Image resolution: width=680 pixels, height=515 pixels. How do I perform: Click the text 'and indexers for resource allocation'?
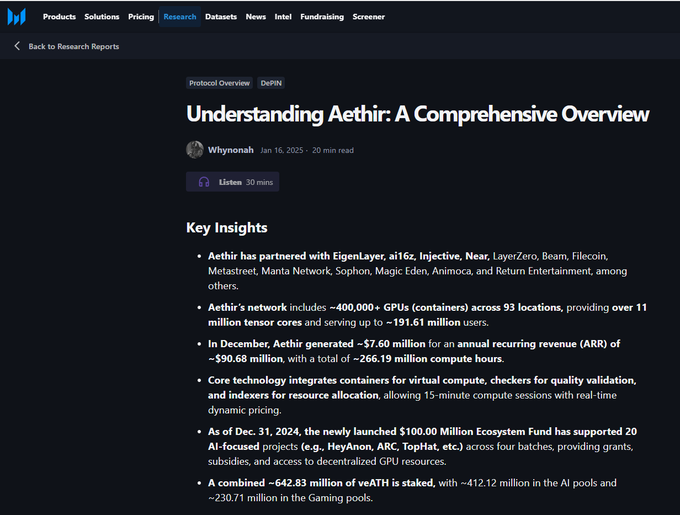293,395
